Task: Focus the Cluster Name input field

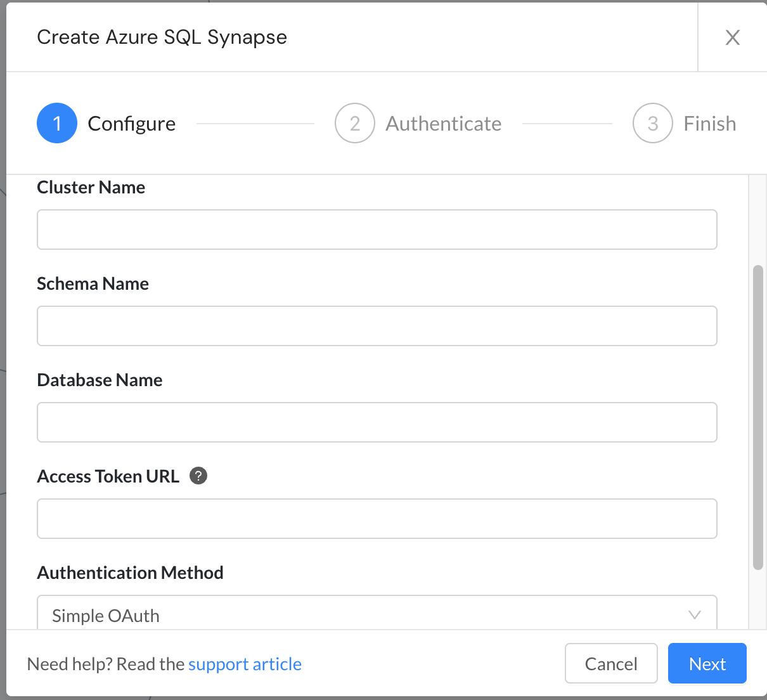Action: (x=377, y=230)
